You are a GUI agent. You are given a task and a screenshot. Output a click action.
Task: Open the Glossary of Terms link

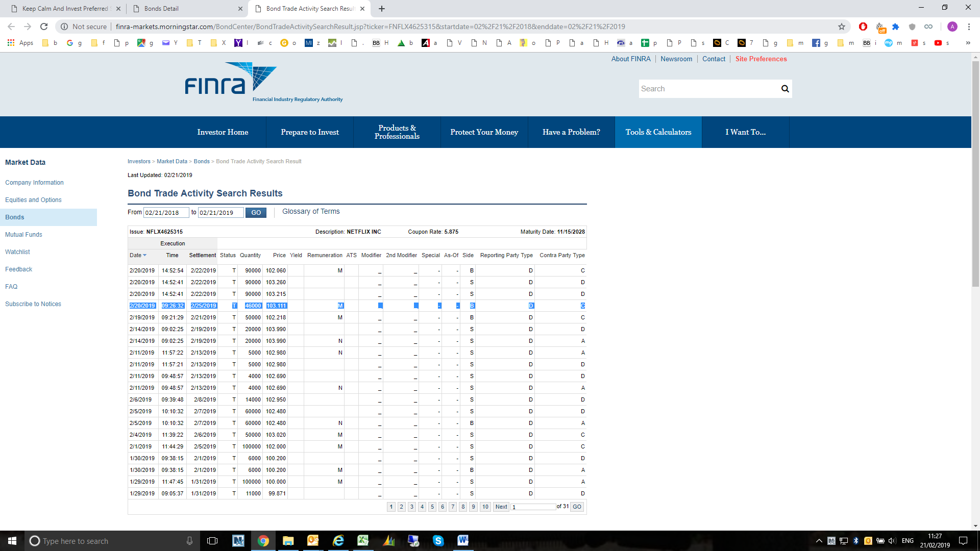[x=311, y=211]
